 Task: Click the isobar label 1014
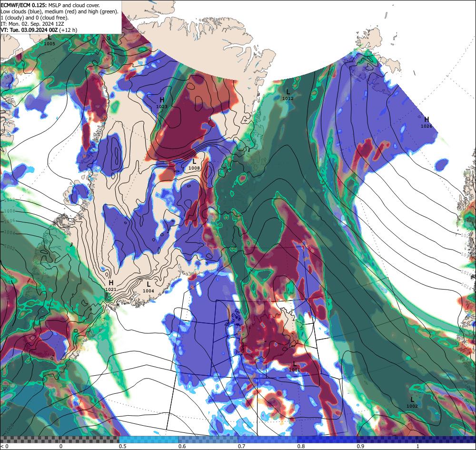[466, 286]
